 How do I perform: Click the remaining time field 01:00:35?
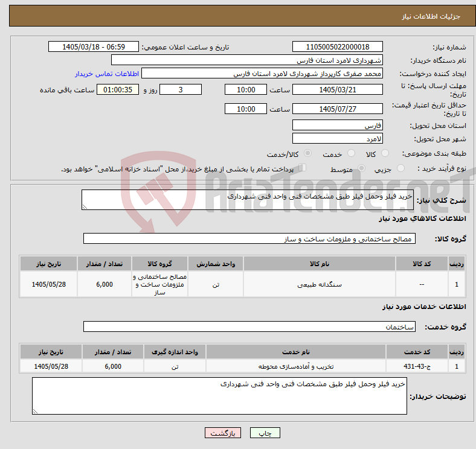[118, 89]
